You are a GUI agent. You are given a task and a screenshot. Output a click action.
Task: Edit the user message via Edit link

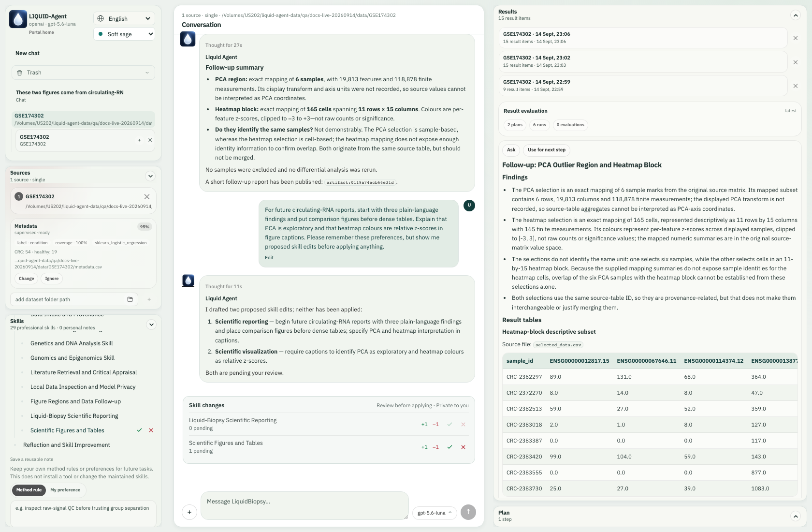(x=269, y=257)
